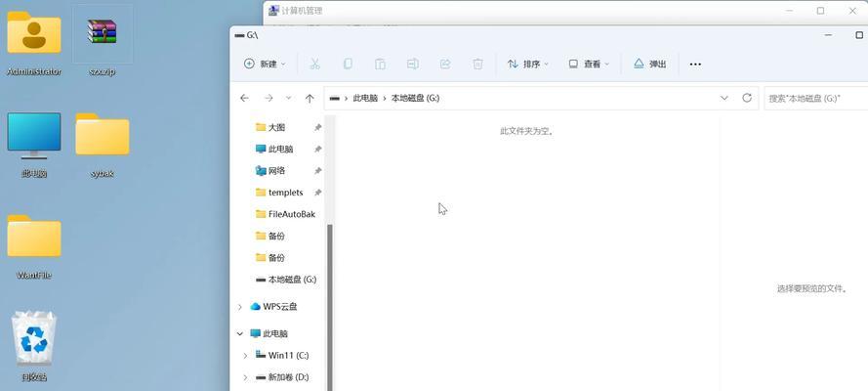The image size is (868, 391).
Task: Expand the WPS云盘 tree node
Action: [239, 307]
